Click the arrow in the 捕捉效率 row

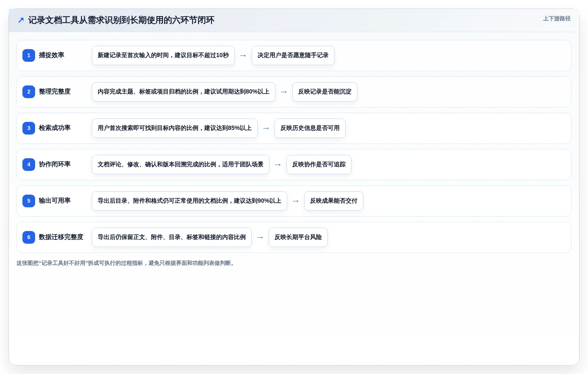point(243,55)
